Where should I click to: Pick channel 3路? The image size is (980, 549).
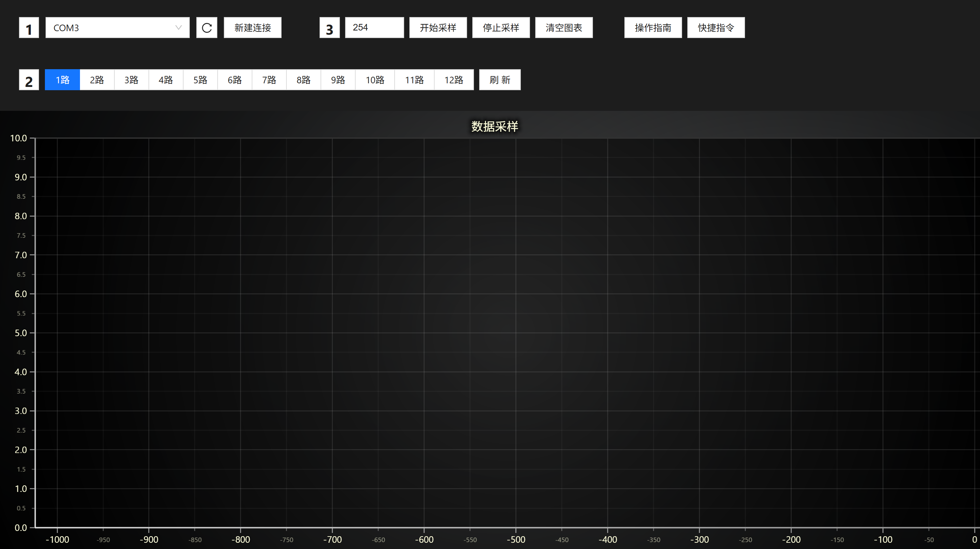pyautogui.click(x=131, y=80)
